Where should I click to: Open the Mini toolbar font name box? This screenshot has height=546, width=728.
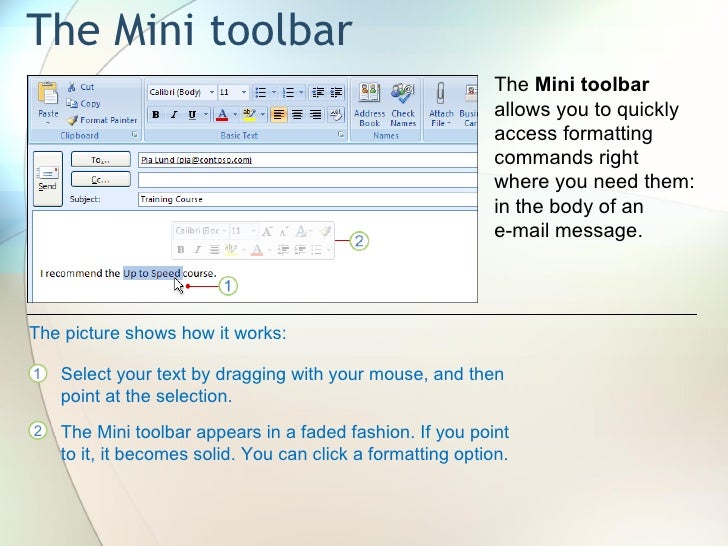point(201,231)
